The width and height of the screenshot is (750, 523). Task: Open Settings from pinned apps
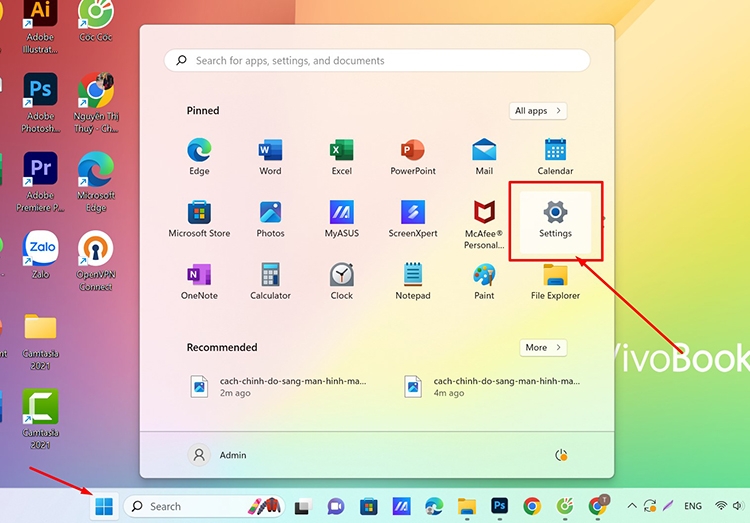tap(555, 222)
